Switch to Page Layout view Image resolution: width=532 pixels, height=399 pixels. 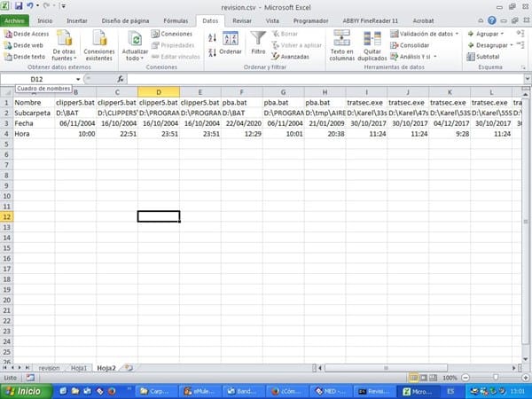424,378
